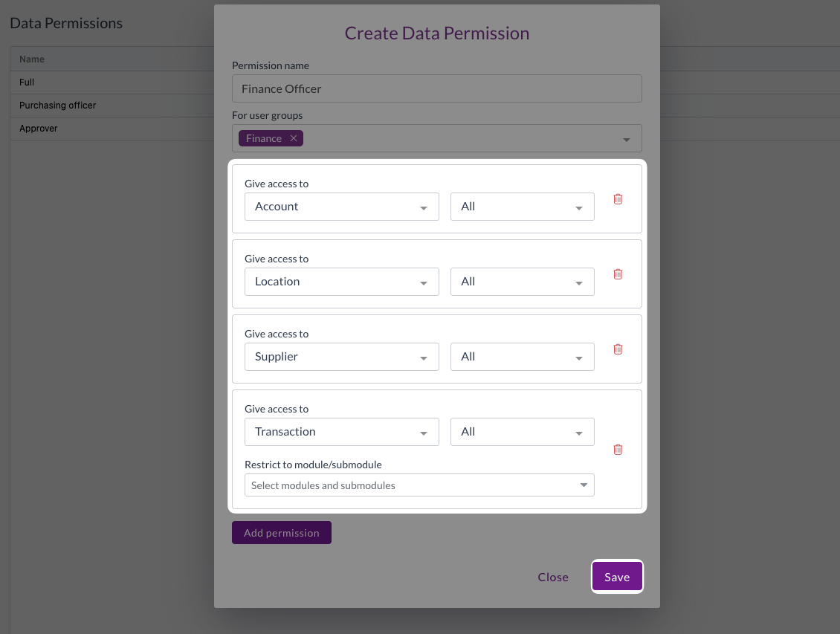The width and height of the screenshot is (840, 634).
Task: Delete the Location permission row
Action: 618,274
